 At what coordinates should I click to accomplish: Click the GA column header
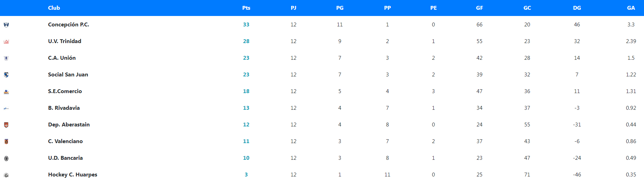pyautogui.click(x=631, y=8)
